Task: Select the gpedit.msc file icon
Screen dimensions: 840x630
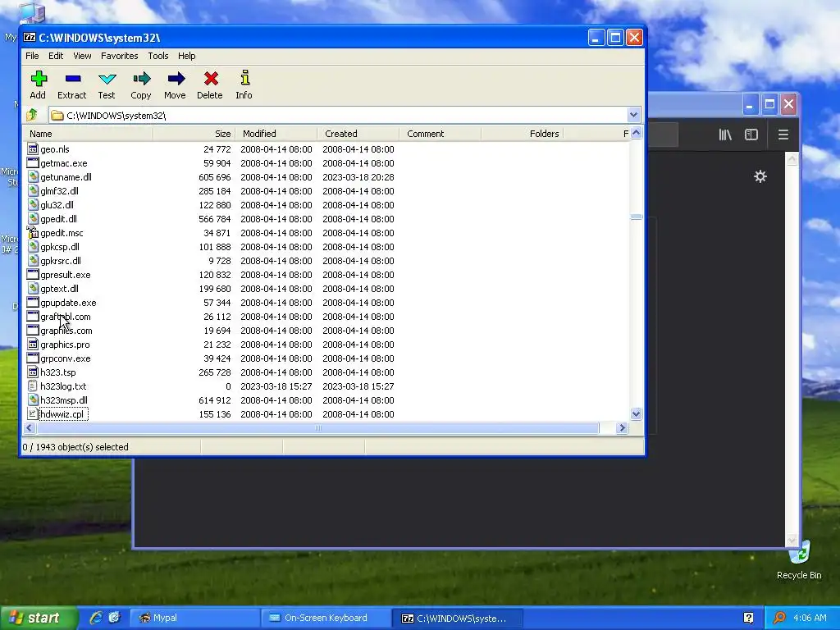Action: [x=33, y=232]
